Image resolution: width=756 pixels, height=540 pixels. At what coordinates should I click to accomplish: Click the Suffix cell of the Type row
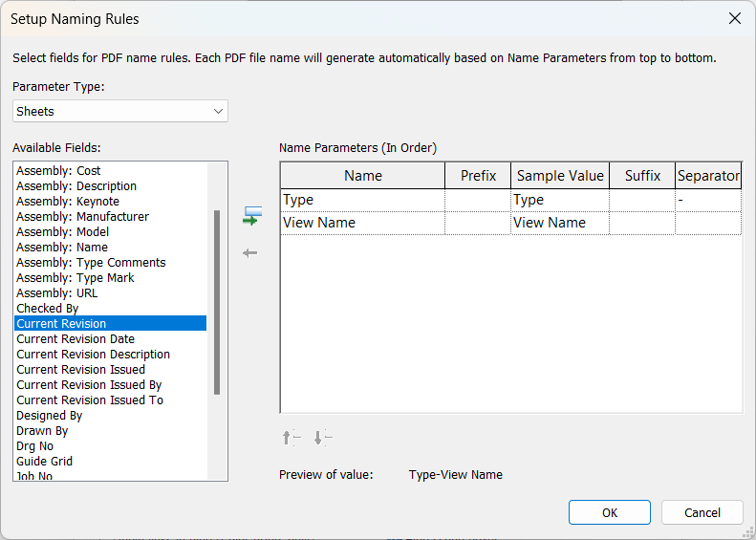[642, 200]
